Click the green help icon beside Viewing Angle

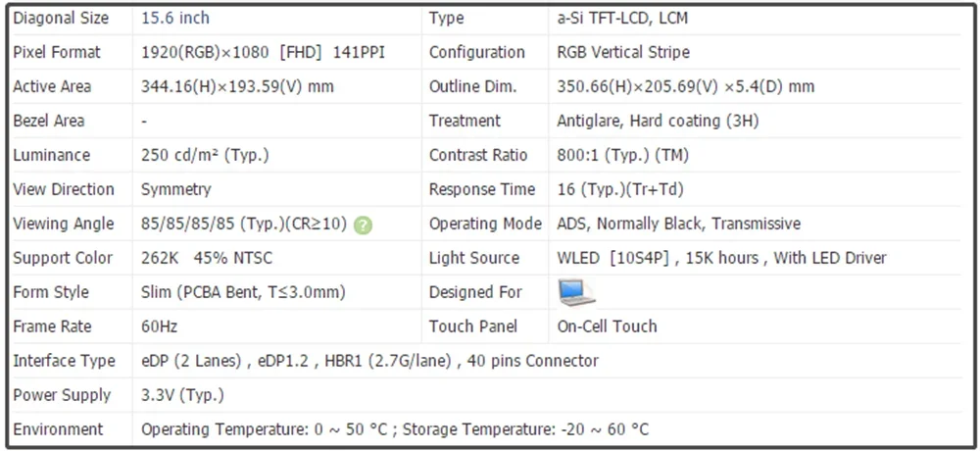364,225
